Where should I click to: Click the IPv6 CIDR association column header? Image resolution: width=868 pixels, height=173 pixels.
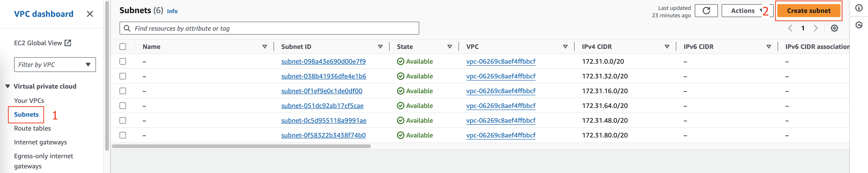tap(817, 47)
